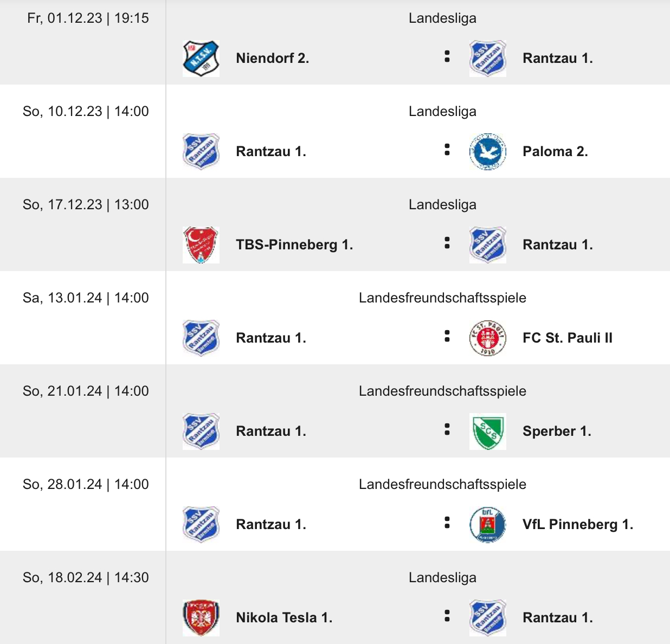The width and height of the screenshot is (670, 644).
Task: Click the VfL Pinneberg club badge
Action: (487, 524)
